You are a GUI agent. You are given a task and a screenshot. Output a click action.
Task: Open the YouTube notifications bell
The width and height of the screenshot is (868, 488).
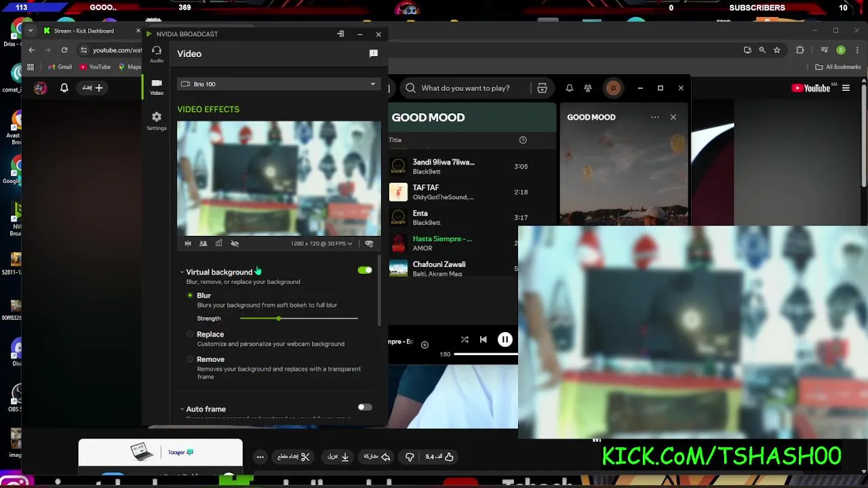(x=64, y=88)
